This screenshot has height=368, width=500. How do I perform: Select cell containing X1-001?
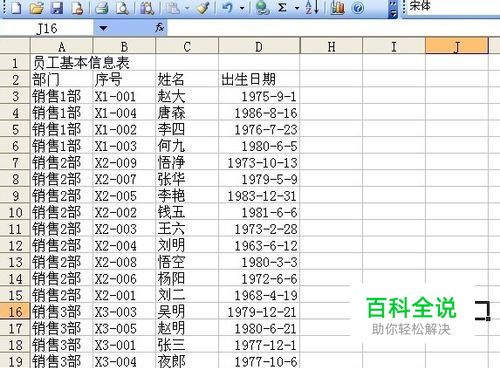click(x=124, y=96)
